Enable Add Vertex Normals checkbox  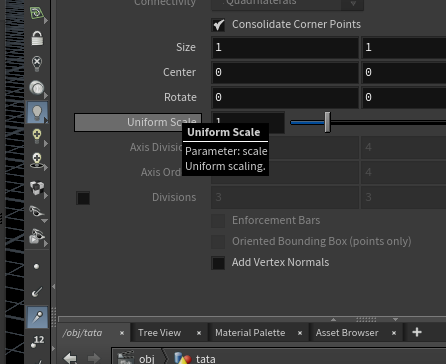tap(218, 263)
